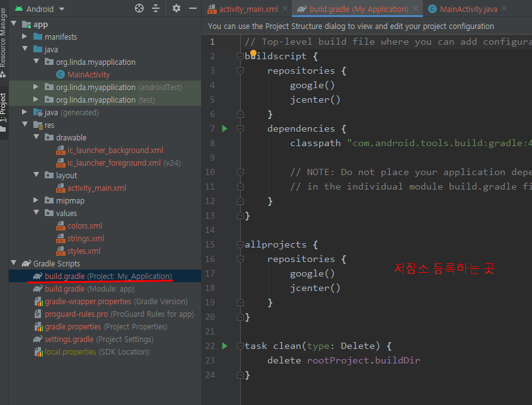
Task: Select gradle.properties (Project Properties)
Action: (x=106, y=327)
